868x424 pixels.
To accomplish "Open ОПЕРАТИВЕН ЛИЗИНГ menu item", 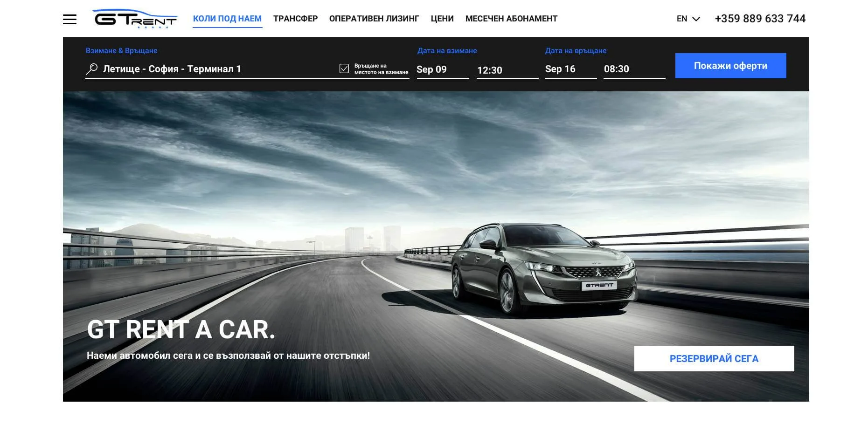I will click(374, 19).
